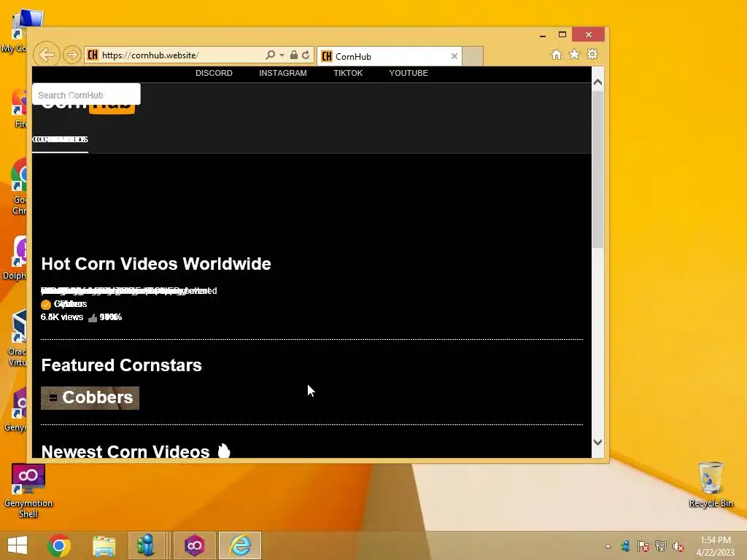This screenshot has width=747, height=560.
Task: Open a new blank tab
Action: pos(473,56)
